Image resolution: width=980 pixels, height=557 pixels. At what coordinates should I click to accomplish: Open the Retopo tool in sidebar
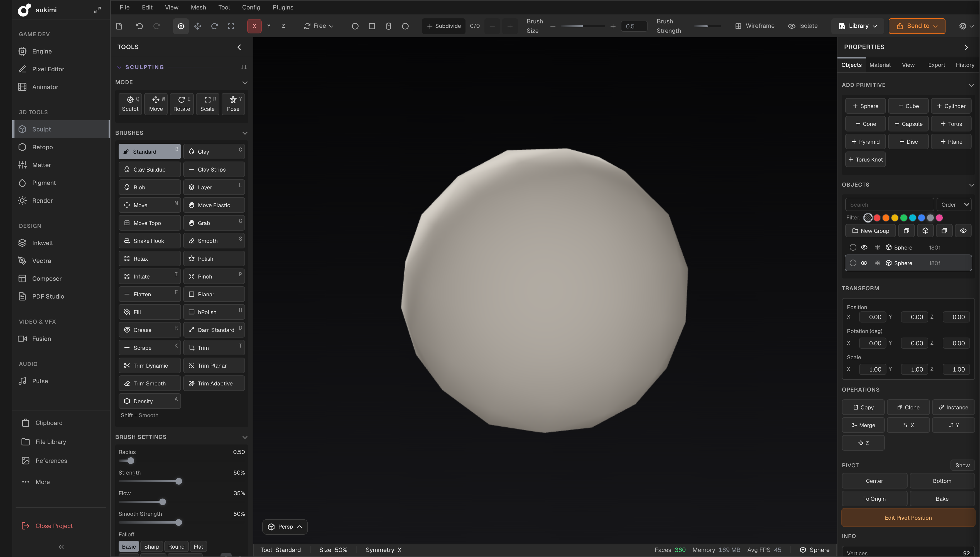pos(42,147)
